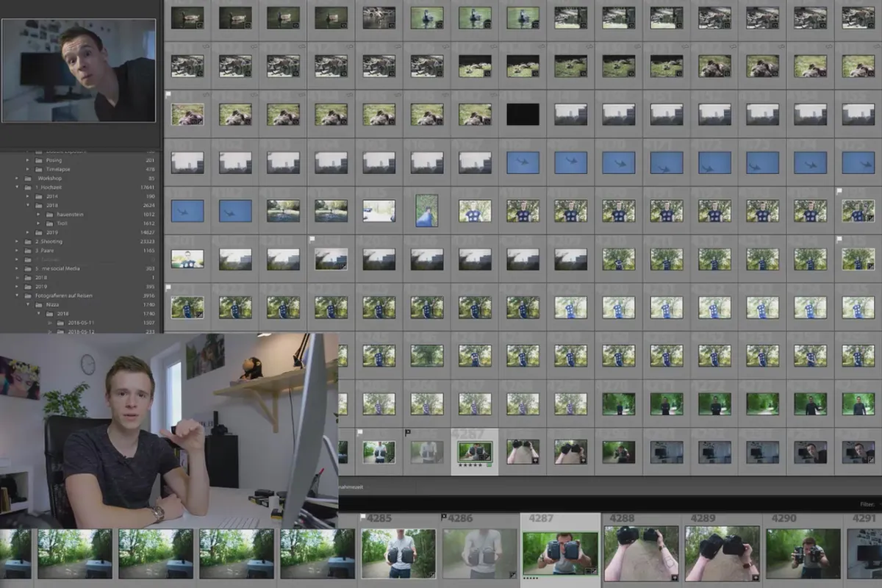
Task: Click the photo count 23323 for 2 Shooting
Action: pos(148,241)
